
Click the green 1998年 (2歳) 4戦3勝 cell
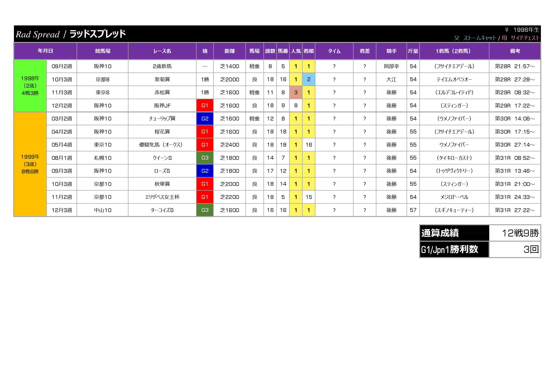point(30,86)
